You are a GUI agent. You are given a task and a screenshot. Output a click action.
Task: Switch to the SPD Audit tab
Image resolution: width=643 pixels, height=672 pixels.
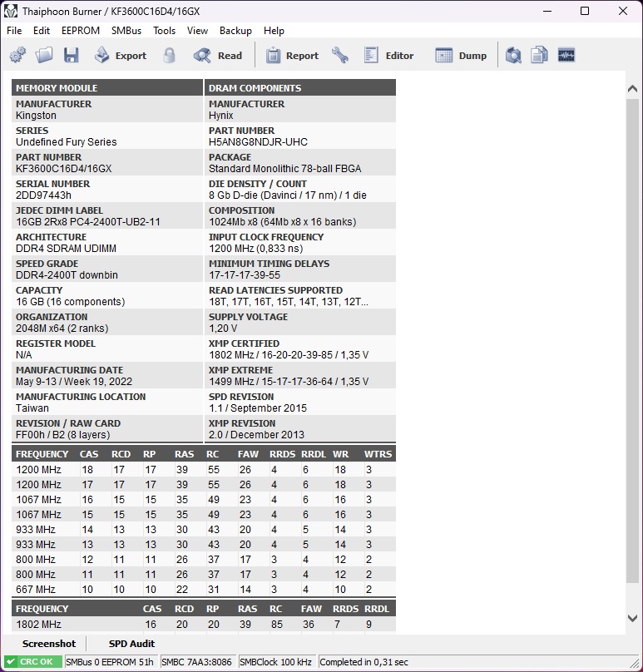click(x=131, y=644)
